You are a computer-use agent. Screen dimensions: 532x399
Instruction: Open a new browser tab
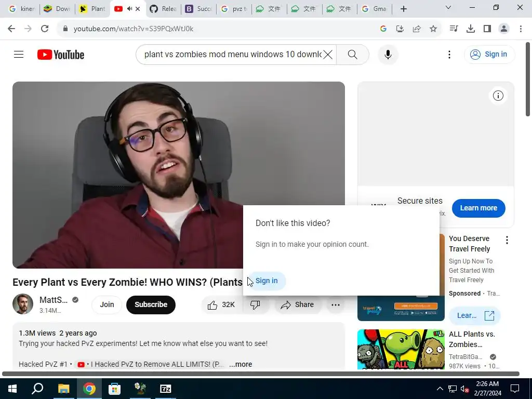point(403,9)
